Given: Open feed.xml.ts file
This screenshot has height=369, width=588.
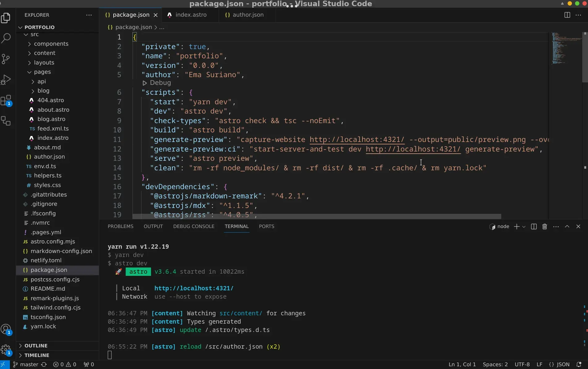Looking at the screenshot, I should click(53, 128).
